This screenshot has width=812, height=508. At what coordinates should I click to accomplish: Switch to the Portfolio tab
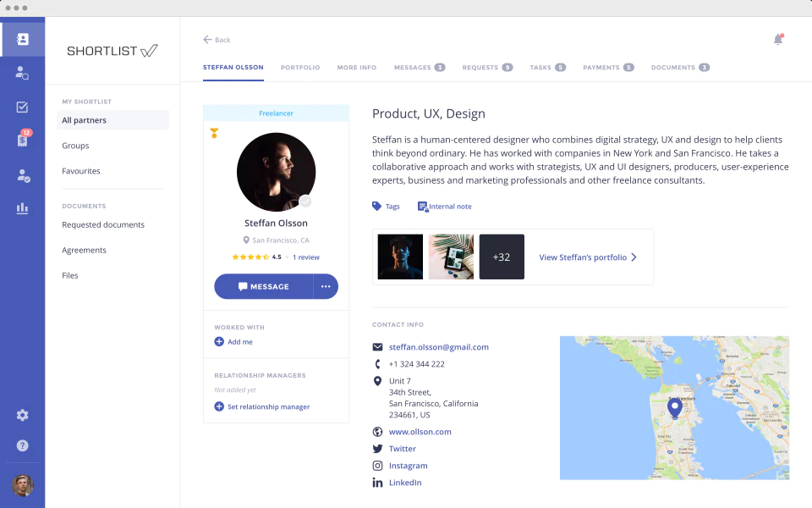click(x=300, y=68)
